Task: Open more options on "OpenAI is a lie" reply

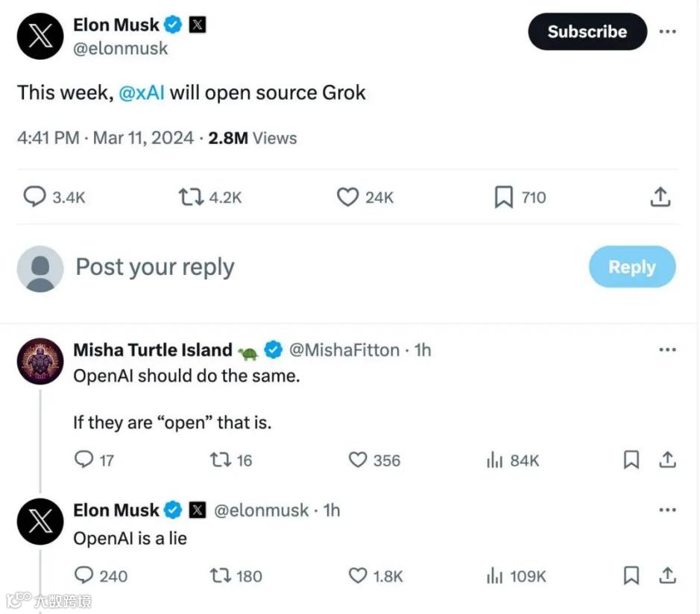Action: click(667, 510)
